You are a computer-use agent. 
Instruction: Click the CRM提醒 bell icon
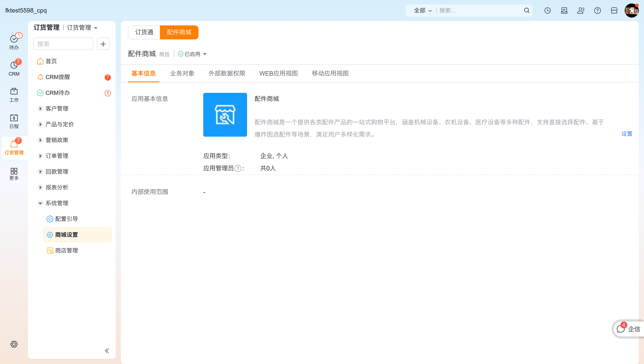click(x=40, y=77)
